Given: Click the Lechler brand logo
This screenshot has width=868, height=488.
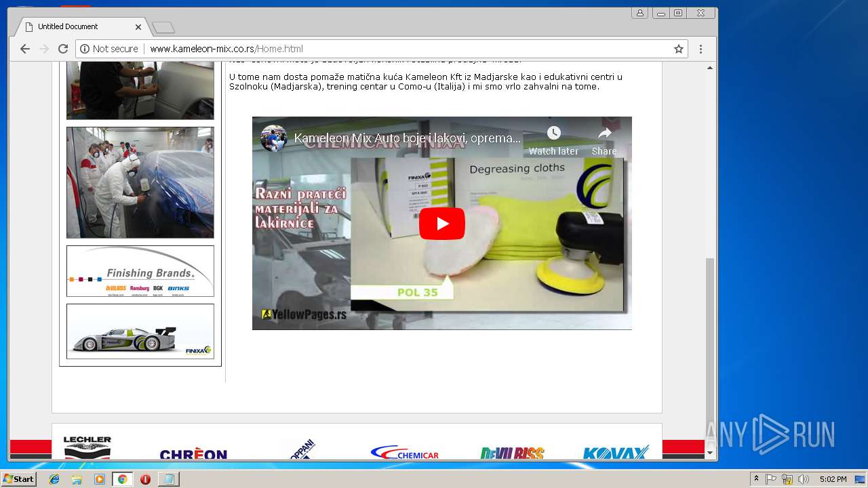Looking at the screenshot, I should 87,448.
